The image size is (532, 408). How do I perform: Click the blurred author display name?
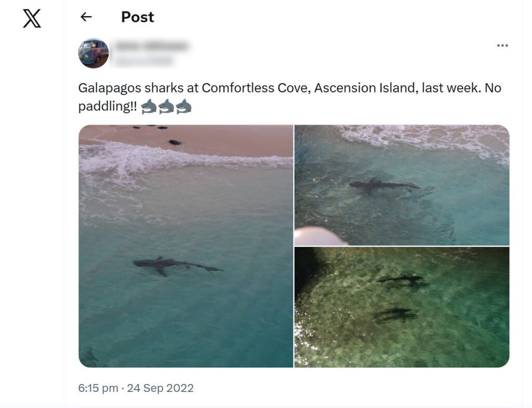point(152,46)
